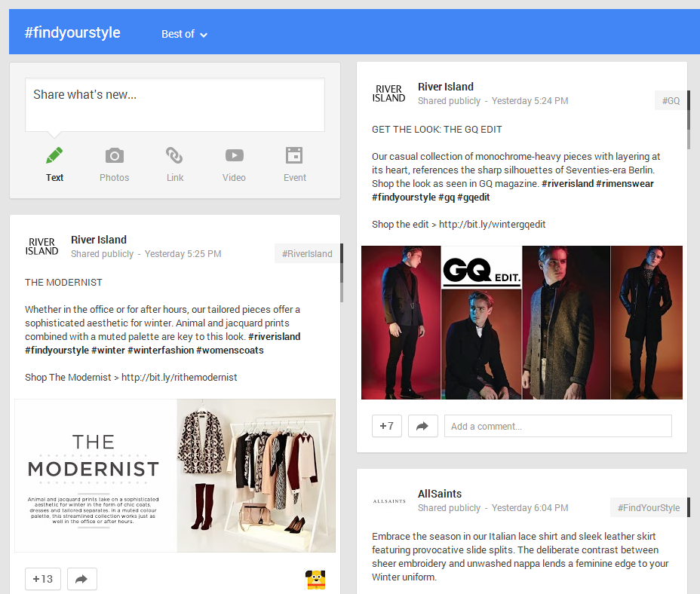This screenshot has height=594, width=700.
Task: Open the AllSaints profile name
Action: coord(440,494)
